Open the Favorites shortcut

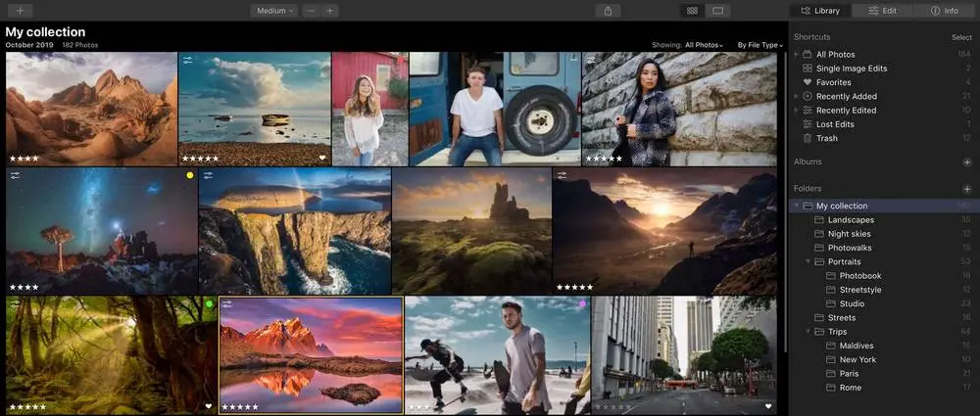coord(833,82)
